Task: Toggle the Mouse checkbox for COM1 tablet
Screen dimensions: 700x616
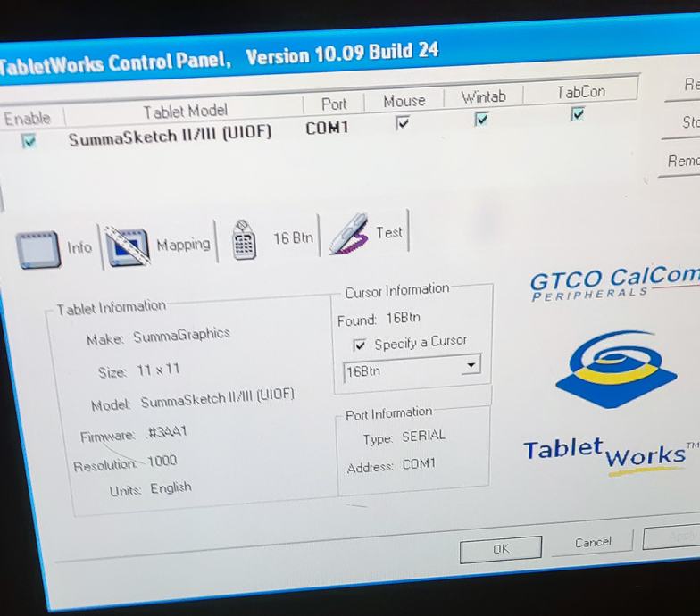Action: (402, 123)
